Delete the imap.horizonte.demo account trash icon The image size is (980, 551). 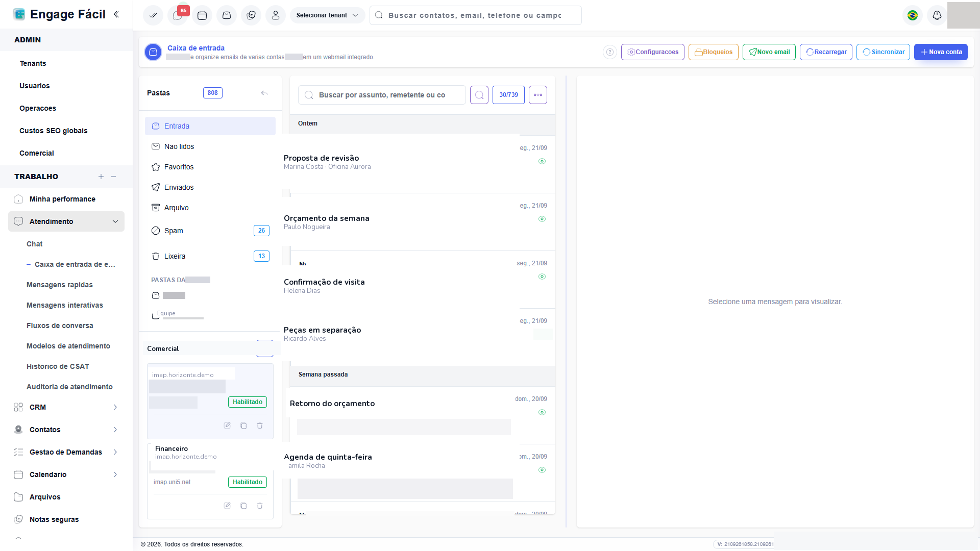(260, 425)
